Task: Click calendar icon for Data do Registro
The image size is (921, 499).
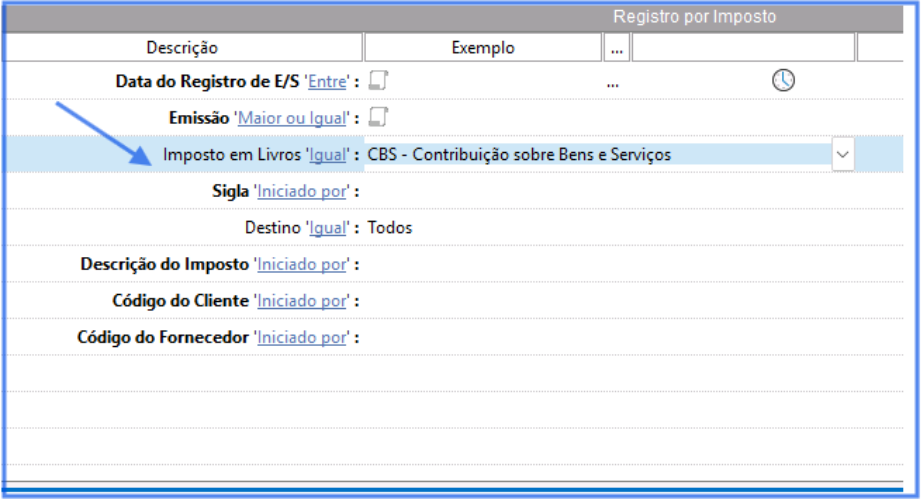Action: pos(377,81)
